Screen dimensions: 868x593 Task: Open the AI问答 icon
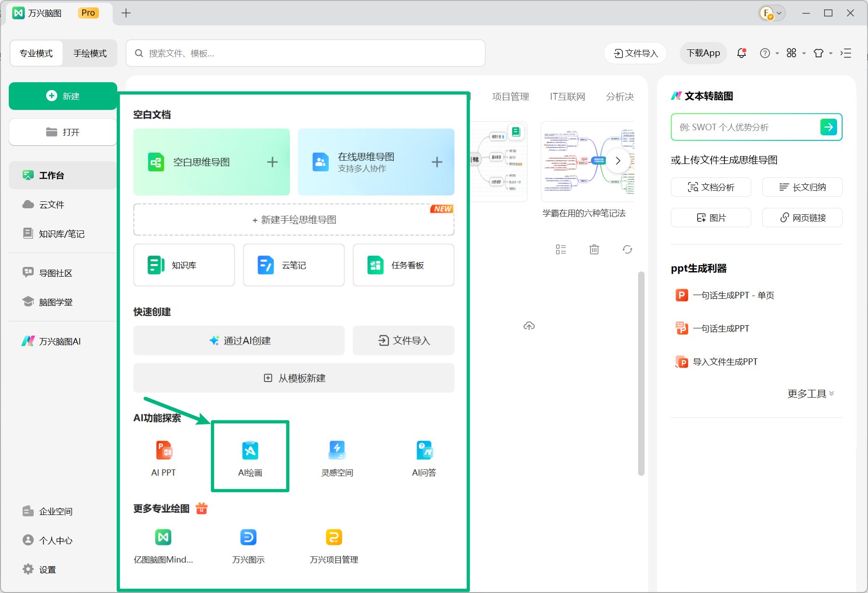pos(424,451)
